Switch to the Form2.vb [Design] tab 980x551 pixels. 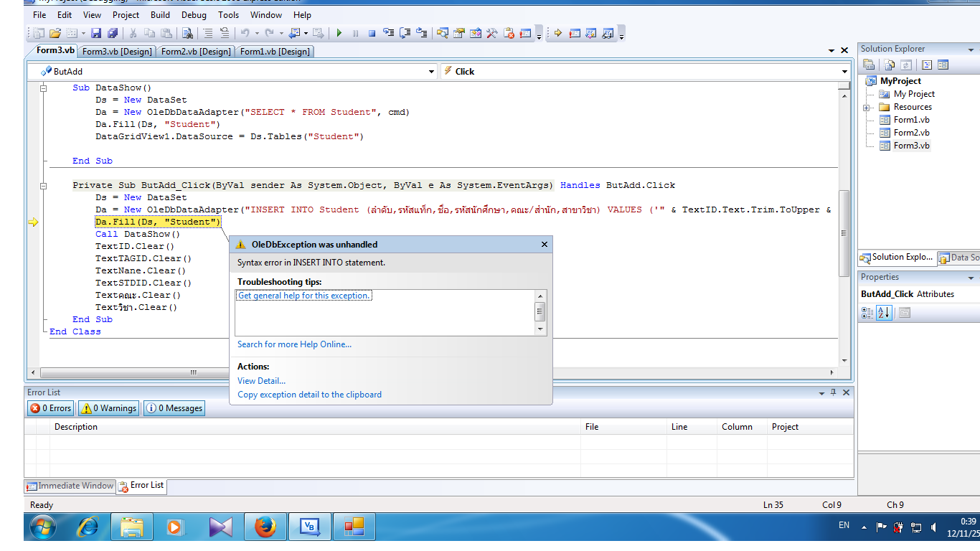[196, 52]
